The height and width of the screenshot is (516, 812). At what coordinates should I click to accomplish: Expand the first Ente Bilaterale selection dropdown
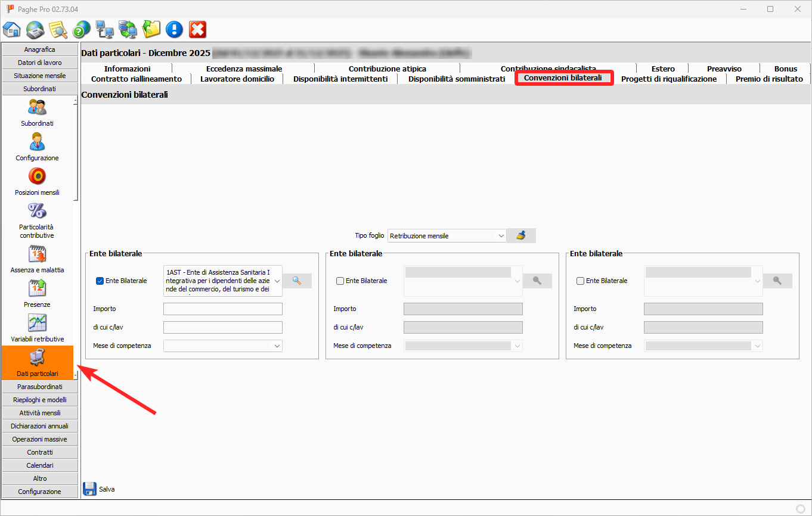(x=277, y=281)
